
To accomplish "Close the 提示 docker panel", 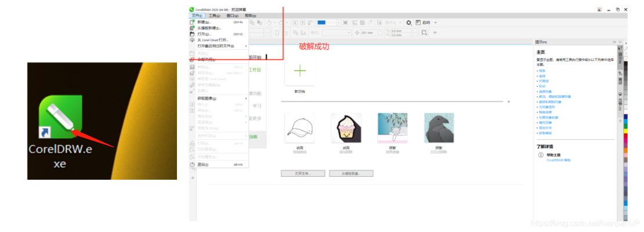I will [x=620, y=42].
